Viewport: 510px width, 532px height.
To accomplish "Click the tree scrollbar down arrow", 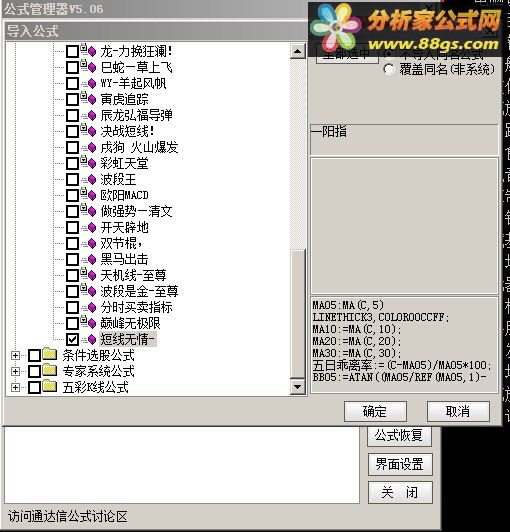I will [x=298, y=386].
